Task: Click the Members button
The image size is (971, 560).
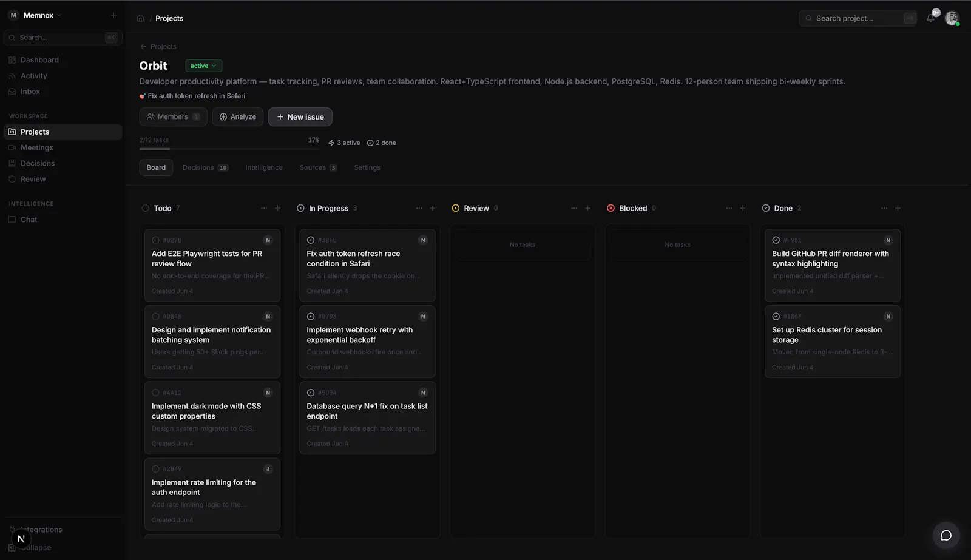Action: pos(174,116)
